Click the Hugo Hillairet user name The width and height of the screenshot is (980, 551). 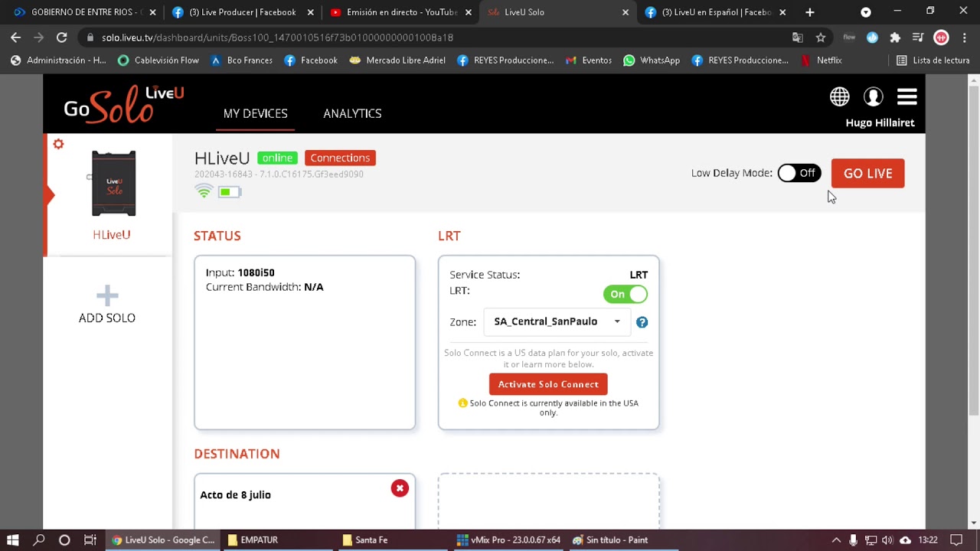point(880,122)
